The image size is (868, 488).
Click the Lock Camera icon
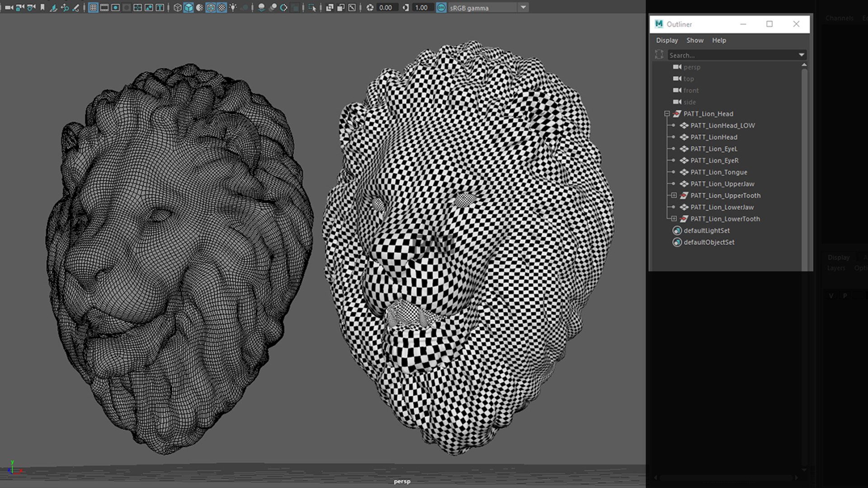pos(19,8)
